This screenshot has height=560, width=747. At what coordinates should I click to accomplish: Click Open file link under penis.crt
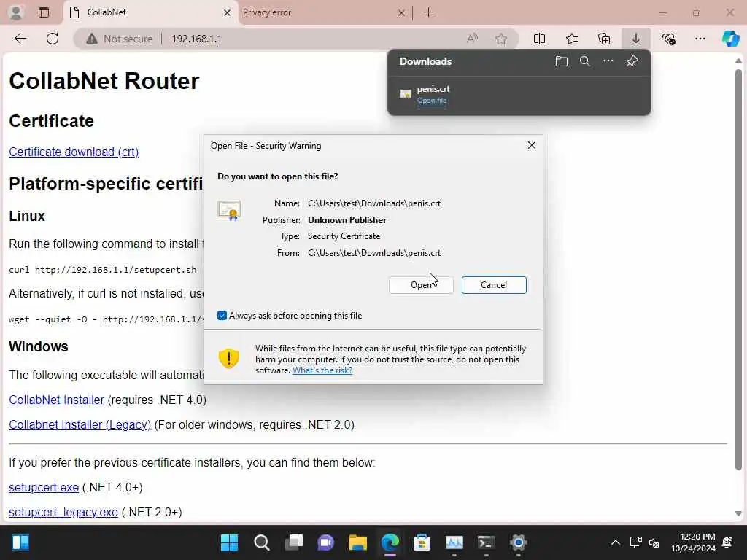432,101
